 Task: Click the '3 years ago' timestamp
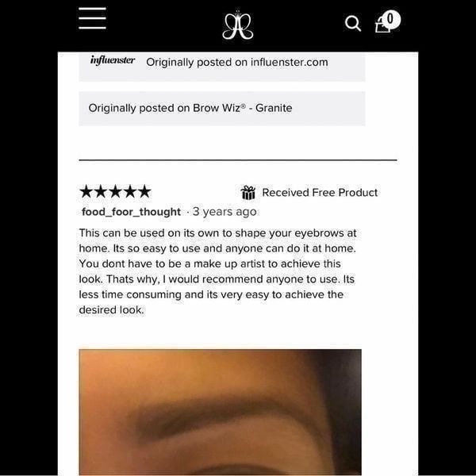point(225,212)
